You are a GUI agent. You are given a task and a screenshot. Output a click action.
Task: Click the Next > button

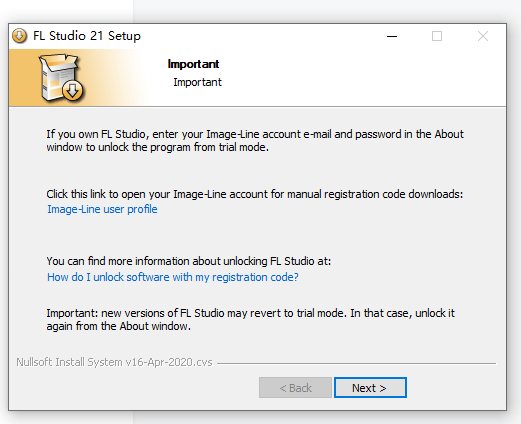pyautogui.click(x=370, y=388)
